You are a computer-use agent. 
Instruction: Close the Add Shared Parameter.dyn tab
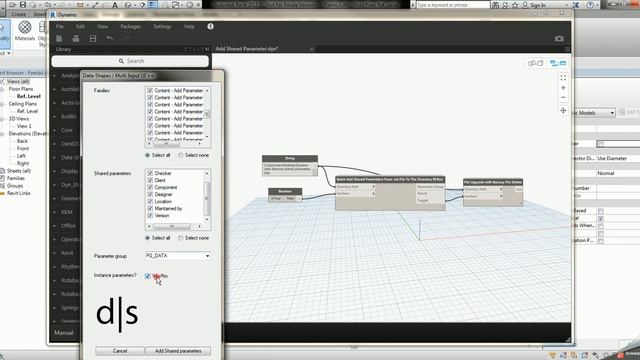tap(311, 49)
